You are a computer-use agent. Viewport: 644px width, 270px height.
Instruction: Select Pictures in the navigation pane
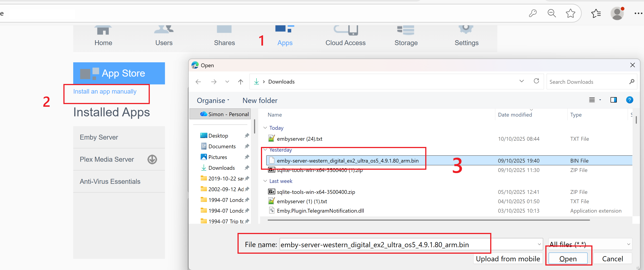(x=217, y=157)
